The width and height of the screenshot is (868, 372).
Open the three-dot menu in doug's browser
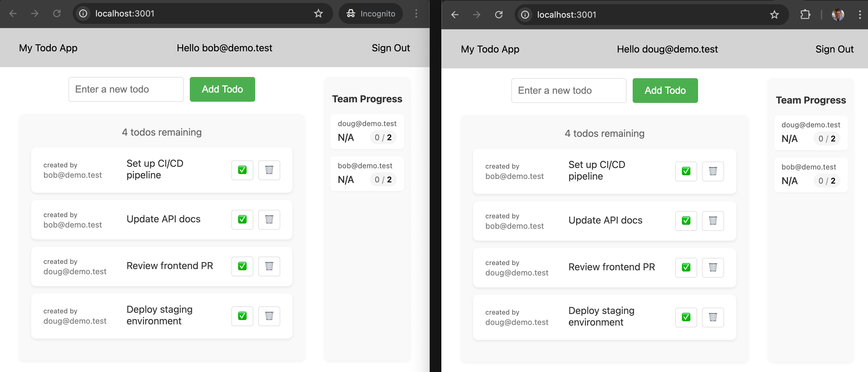860,14
